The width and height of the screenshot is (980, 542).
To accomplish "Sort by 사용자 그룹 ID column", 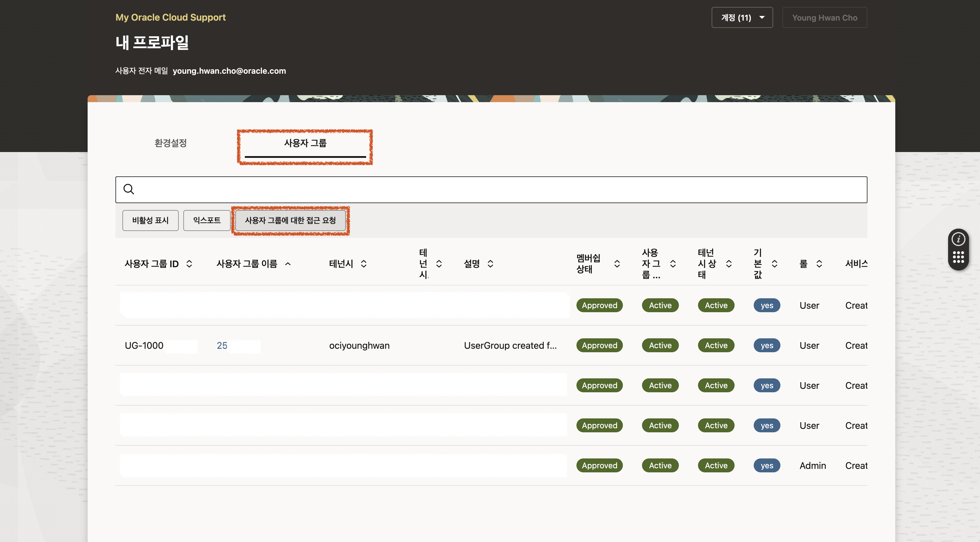I will coord(189,263).
